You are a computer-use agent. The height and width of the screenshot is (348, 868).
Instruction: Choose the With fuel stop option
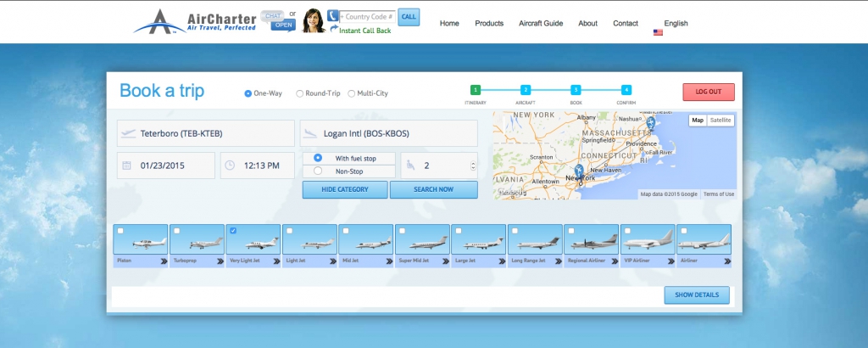coord(318,158)
